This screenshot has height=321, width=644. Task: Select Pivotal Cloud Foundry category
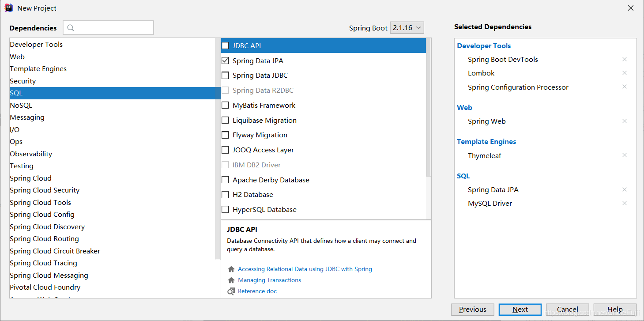pos(112,287)
